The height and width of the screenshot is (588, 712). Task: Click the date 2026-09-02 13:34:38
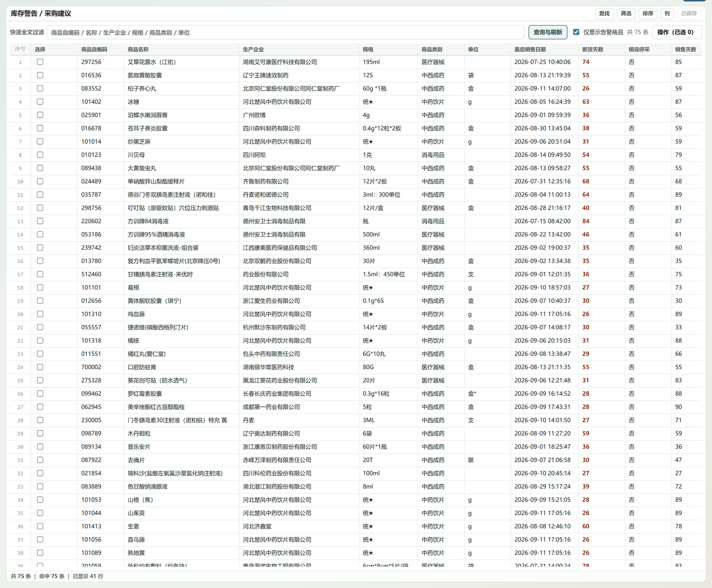pos(543,261)
